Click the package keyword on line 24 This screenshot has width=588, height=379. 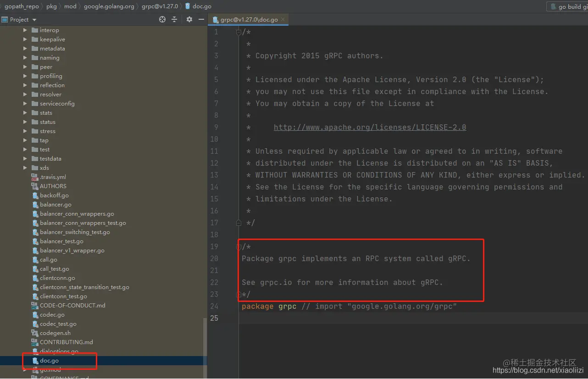tap(258, 306)
